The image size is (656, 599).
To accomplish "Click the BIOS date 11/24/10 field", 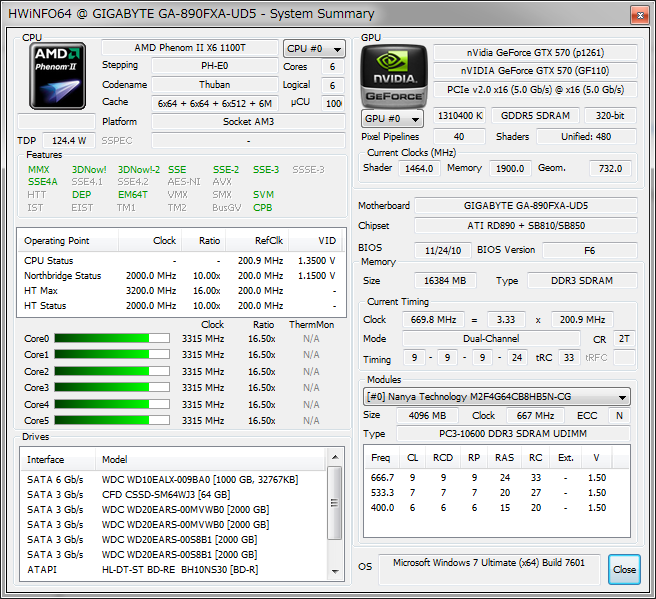I will (x=443, y=251).
